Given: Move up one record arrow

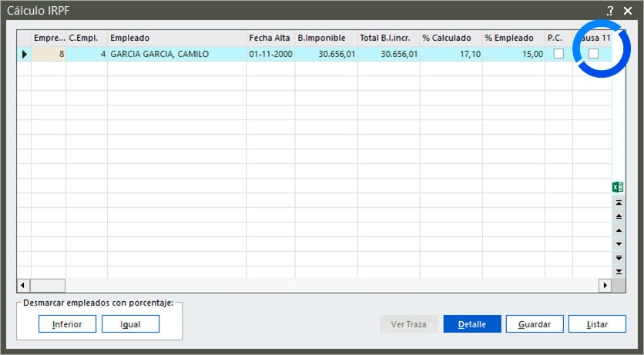Looking at the screenshot, I should [619, 230].
